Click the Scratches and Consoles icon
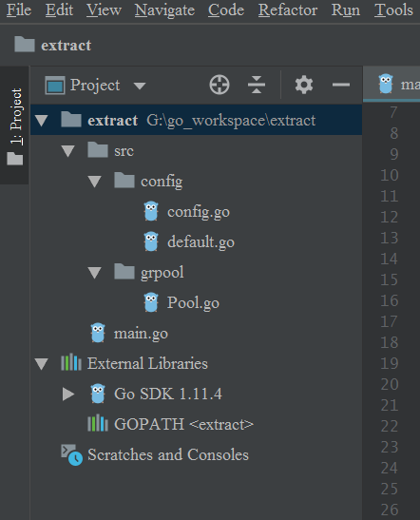Image resolution: width=420 pixels, height=520 pixels. tap(71, 454)
